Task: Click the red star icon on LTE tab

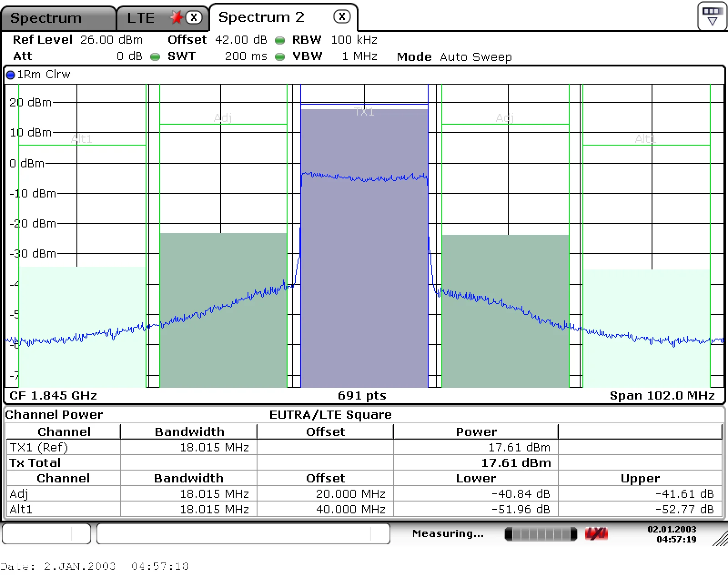Action: tap(177, 17)
